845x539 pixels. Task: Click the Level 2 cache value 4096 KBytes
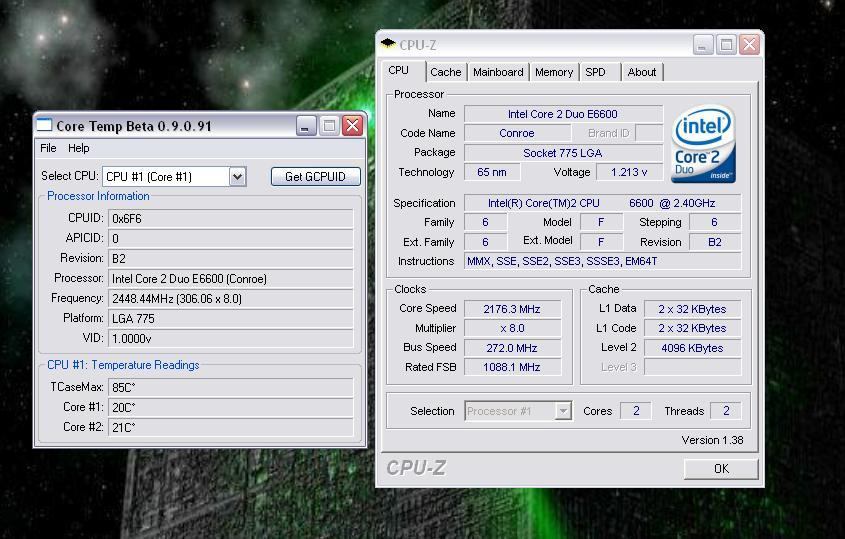[x=692, y=348]
